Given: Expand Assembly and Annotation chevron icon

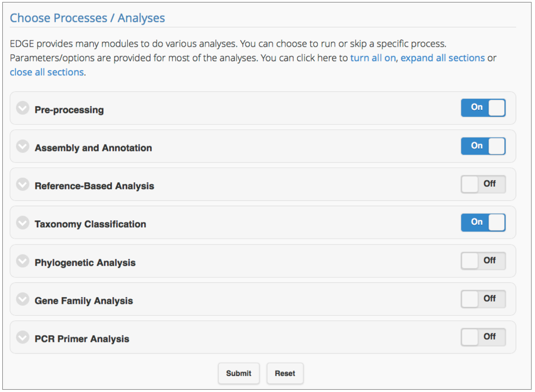Looking at the screenshot, I should 23,146.
